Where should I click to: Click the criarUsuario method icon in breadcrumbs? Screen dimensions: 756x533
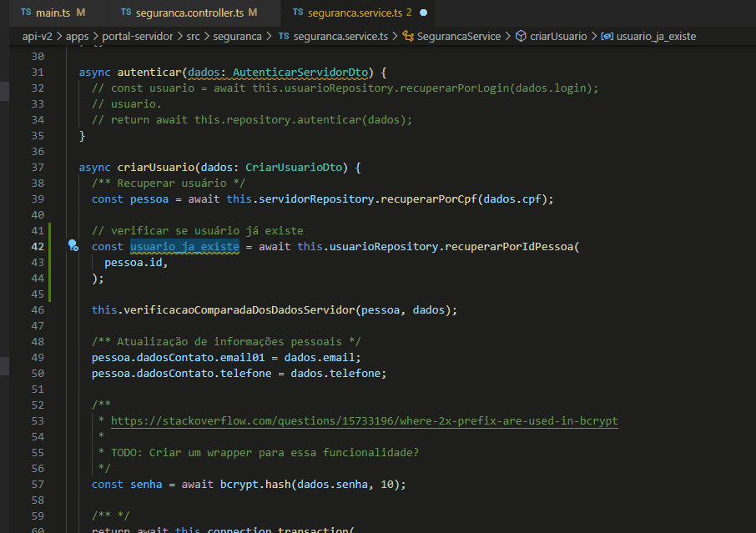click(x=522, y=37)
